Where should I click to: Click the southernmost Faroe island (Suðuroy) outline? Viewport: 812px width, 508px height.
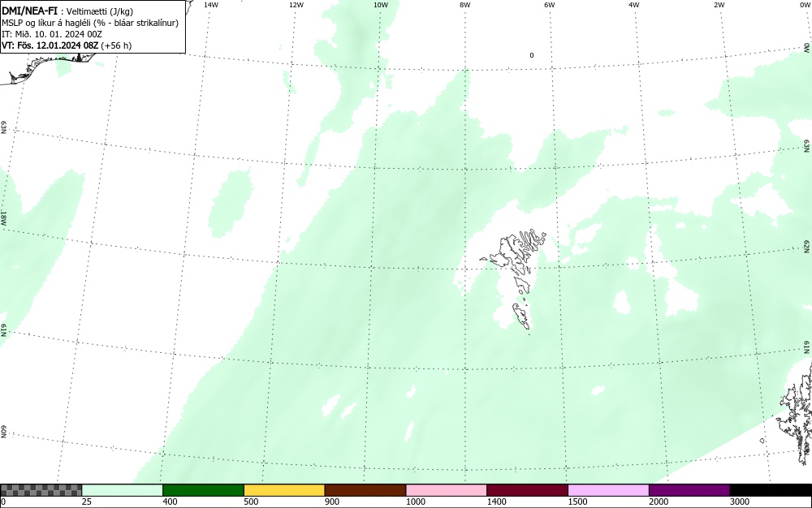(x=521, y=316)
